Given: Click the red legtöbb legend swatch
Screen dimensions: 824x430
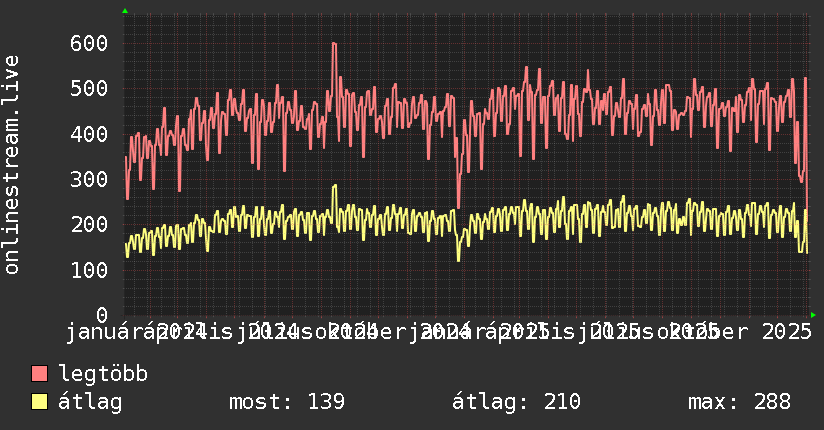Looking at the screenshot, I should [39, 374].
